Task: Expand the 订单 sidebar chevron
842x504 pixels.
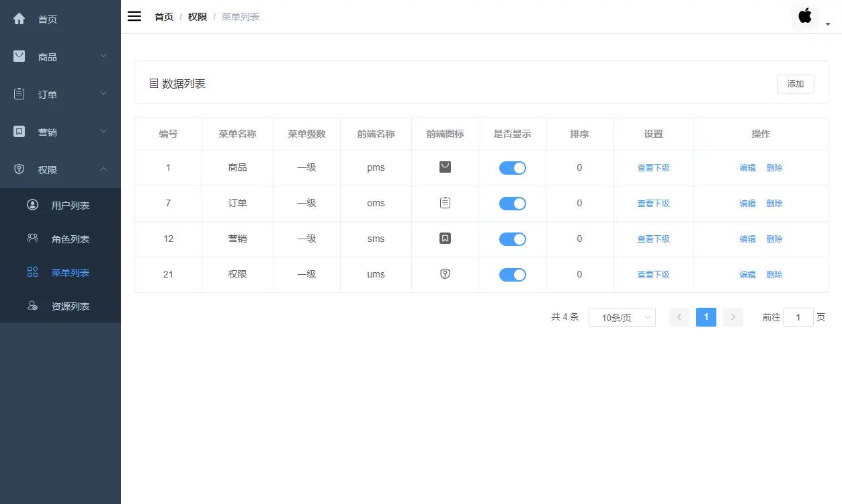Action: [x=103, y=93]
